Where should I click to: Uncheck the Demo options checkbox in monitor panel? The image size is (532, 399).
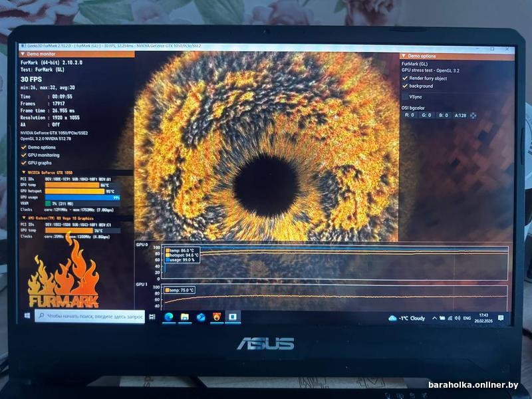(24, 148)
